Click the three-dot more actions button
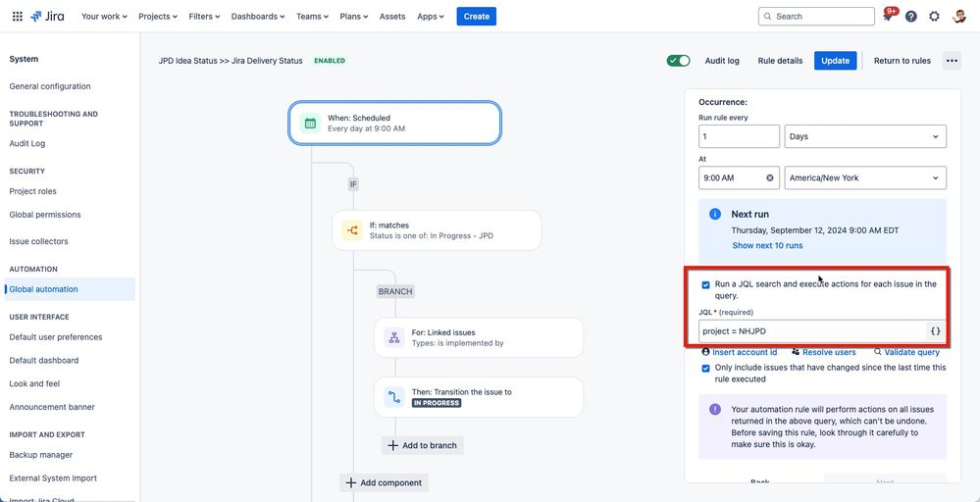Image resolution: width=980 pixels, height=502 pixels. 952,61
